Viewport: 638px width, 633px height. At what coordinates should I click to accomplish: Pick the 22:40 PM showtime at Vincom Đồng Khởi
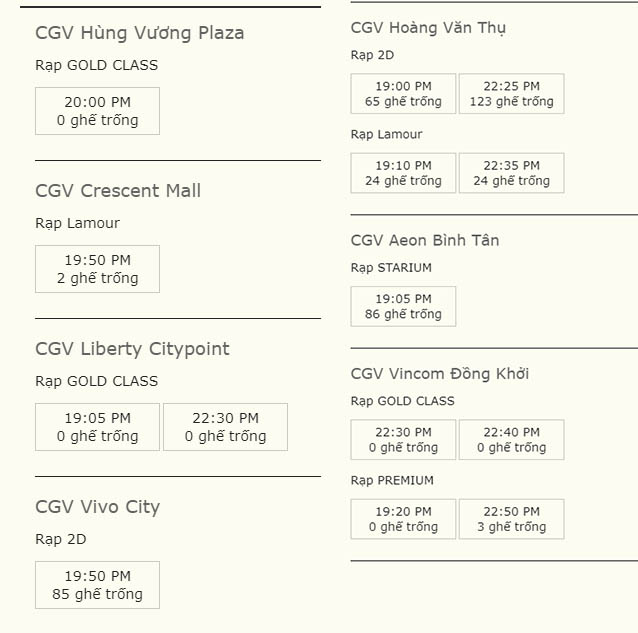(511, 440)
